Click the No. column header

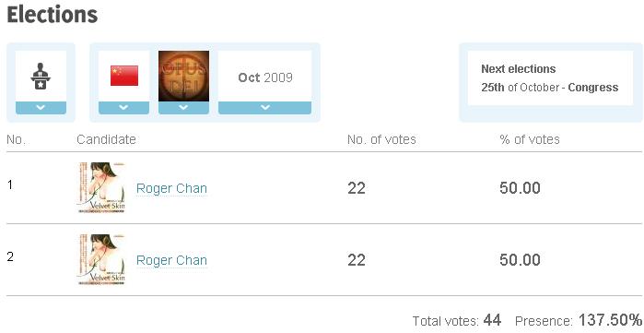point(16,139)
